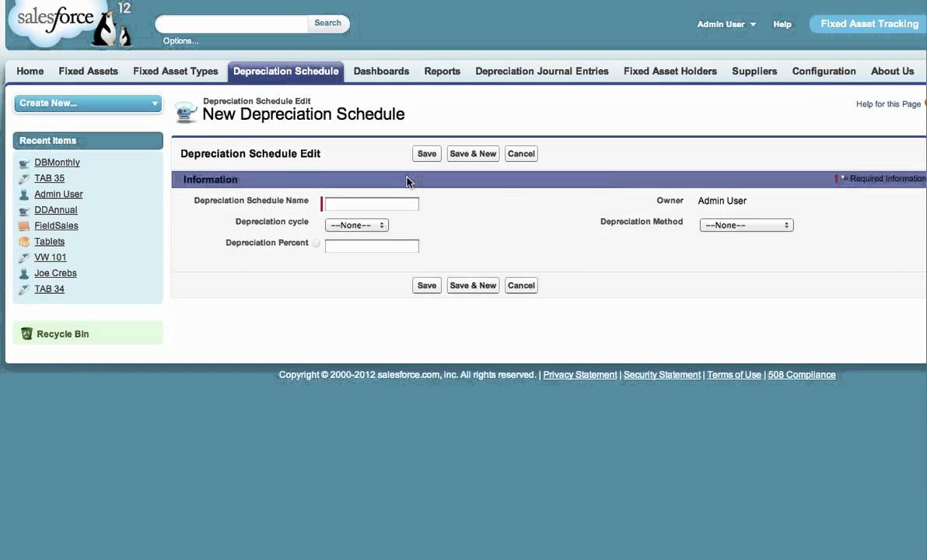Screen dimensions: 927x560
Task: Open the TAB 35 recent item
Action: [49, 178]
